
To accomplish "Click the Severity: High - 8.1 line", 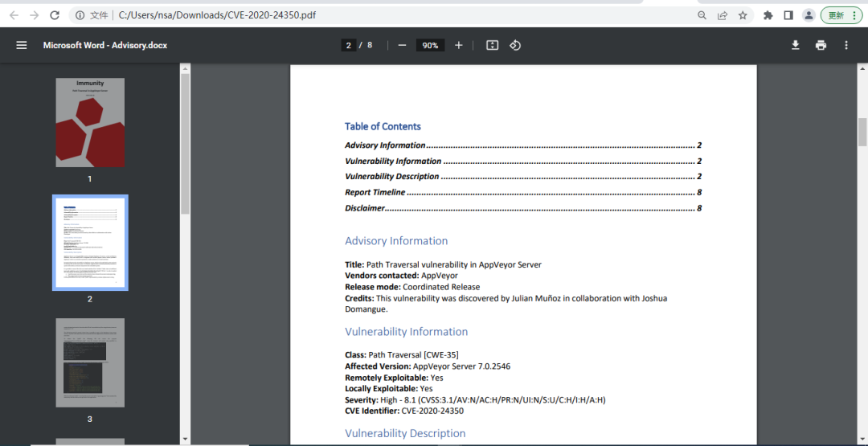I will click(x=475, y=399).
